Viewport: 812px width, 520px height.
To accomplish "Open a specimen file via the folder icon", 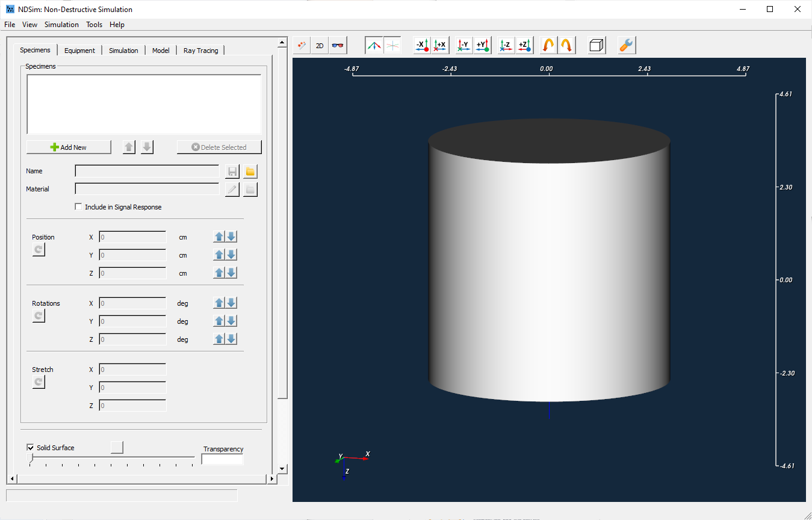I will (250, 171).
